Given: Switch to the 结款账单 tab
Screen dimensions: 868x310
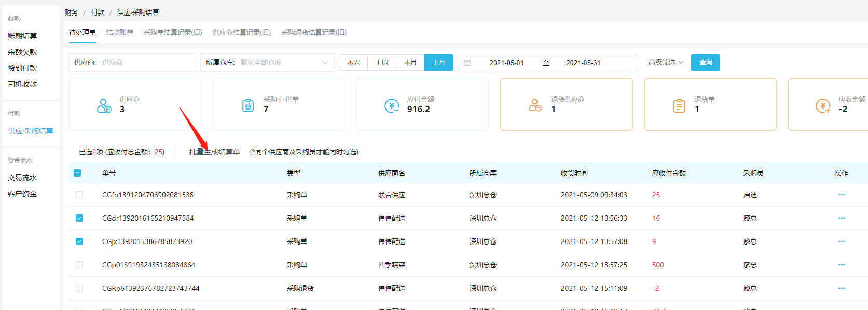Looking at the screenshot, I should pos(120,32).
